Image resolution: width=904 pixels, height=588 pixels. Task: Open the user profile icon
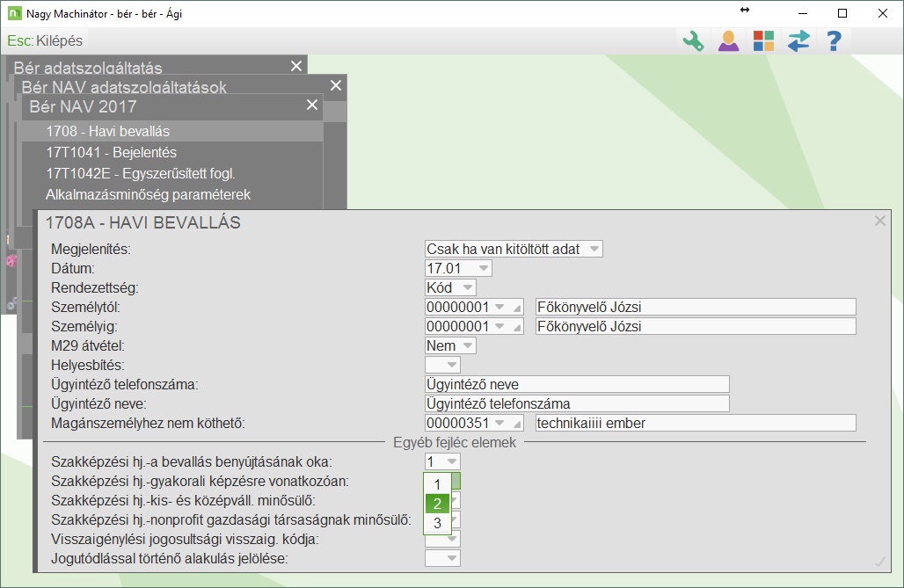click(x=729, y=41)
